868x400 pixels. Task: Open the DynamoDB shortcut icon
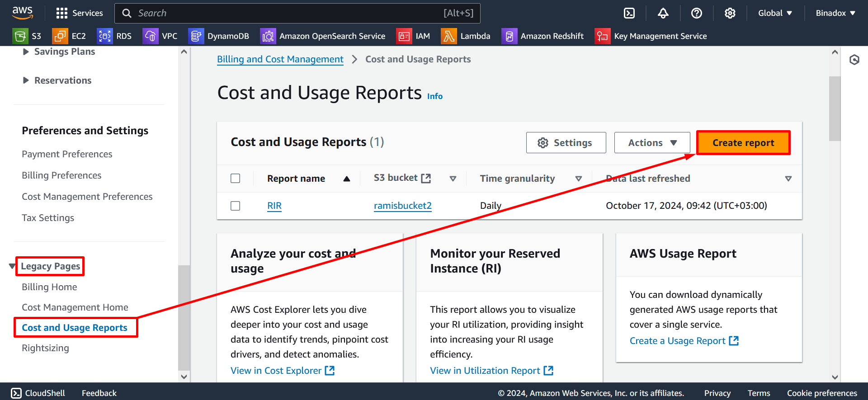coord(195,36)
